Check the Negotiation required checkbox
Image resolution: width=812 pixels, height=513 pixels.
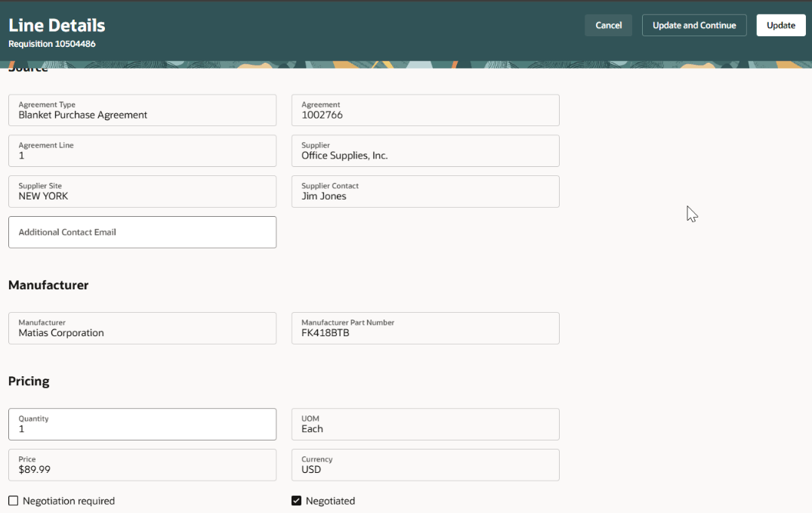[x=13, y=500]
